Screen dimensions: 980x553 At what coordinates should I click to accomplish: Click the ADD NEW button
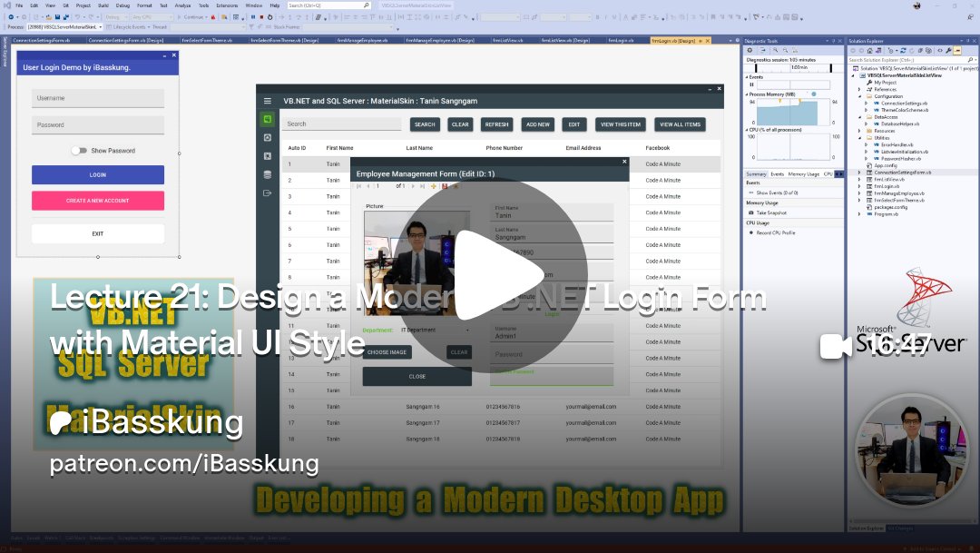point(537,124)
